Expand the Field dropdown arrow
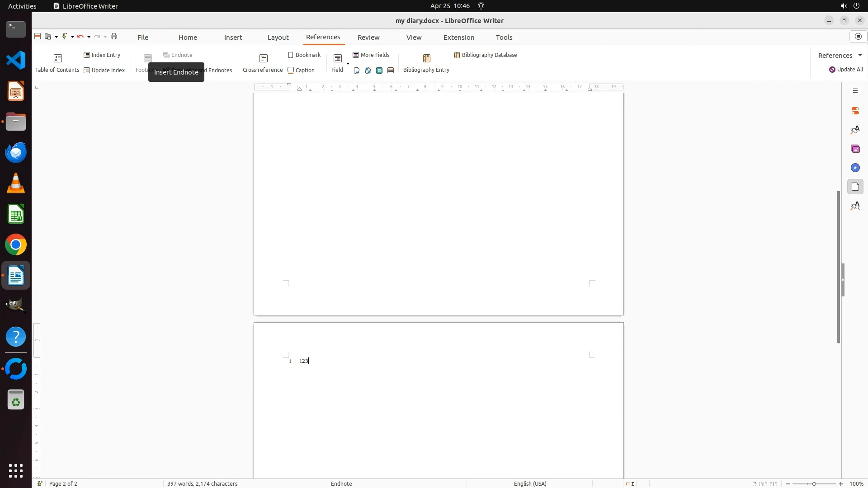This screenshot has height=488, width=868. [x=348, y=64]
